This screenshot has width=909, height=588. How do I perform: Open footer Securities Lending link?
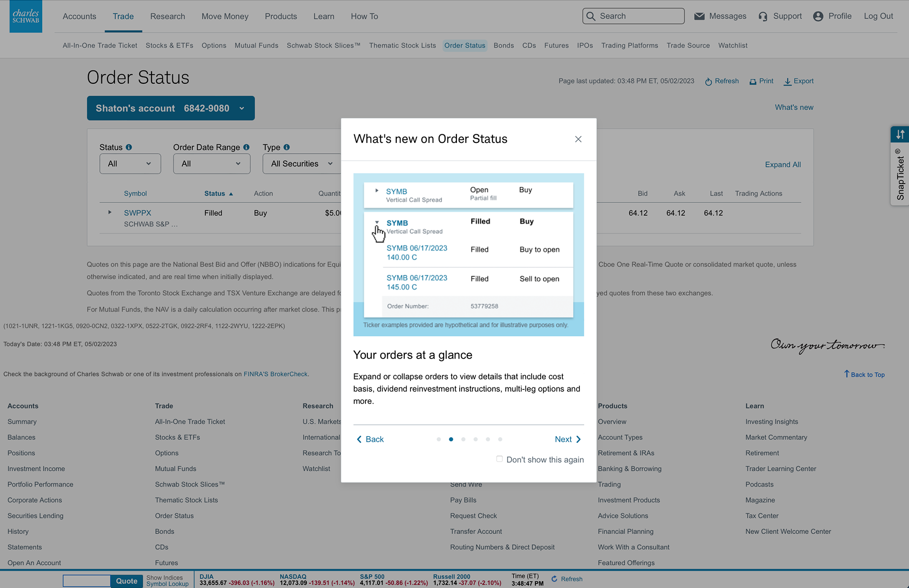click(36, 516)
